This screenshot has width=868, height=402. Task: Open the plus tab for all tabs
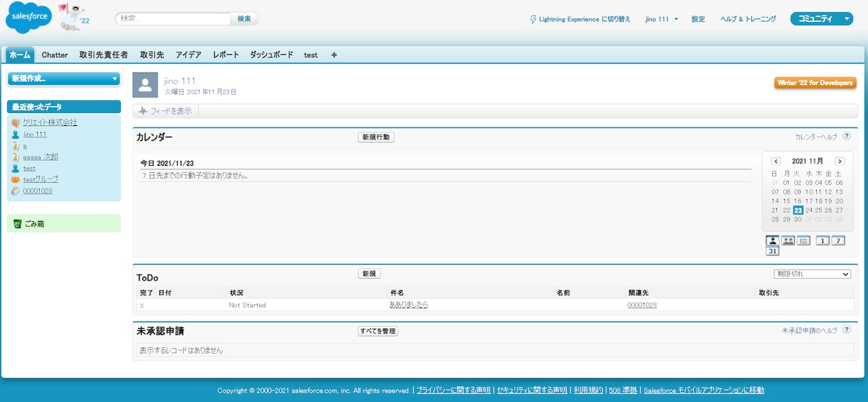pyautogui.click(x=334, y=55)
